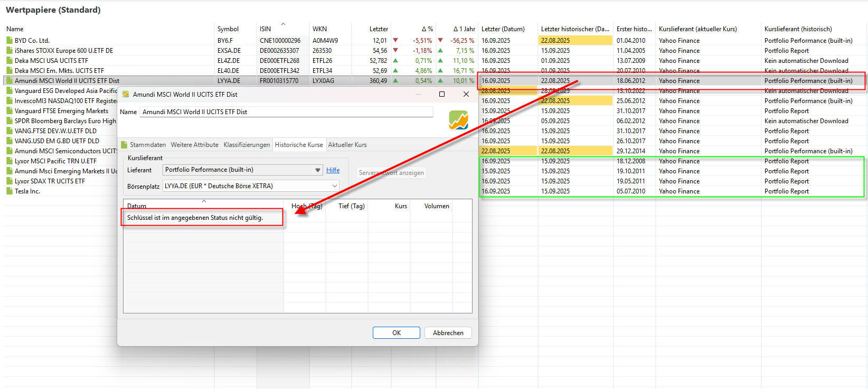Click the VANG.FTSE DEV.W.U.ETF DLD icon

(9, 131)
